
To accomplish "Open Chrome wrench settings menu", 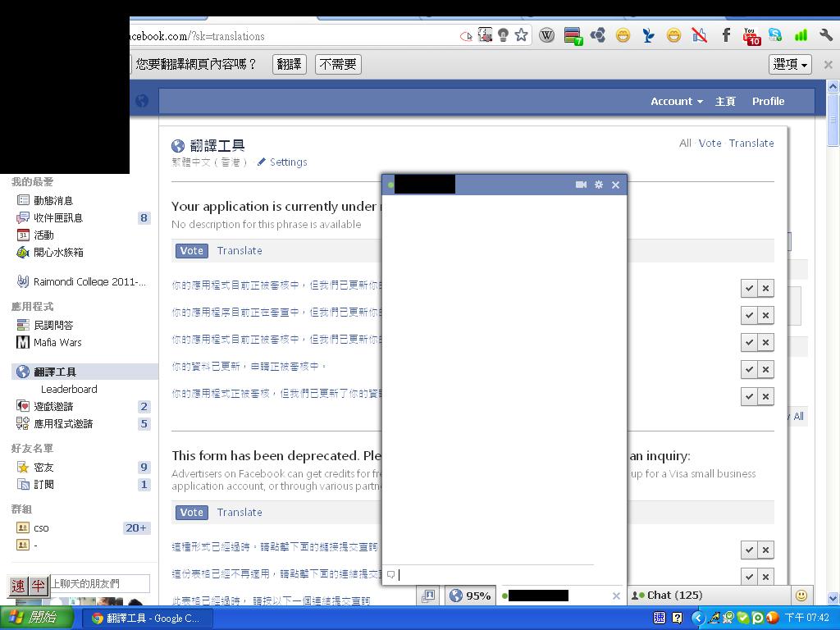I will click(x=825, y=35).
